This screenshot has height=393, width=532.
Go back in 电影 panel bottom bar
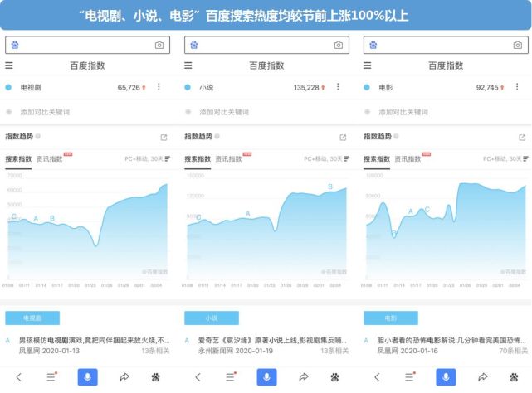tap(377, 377)
